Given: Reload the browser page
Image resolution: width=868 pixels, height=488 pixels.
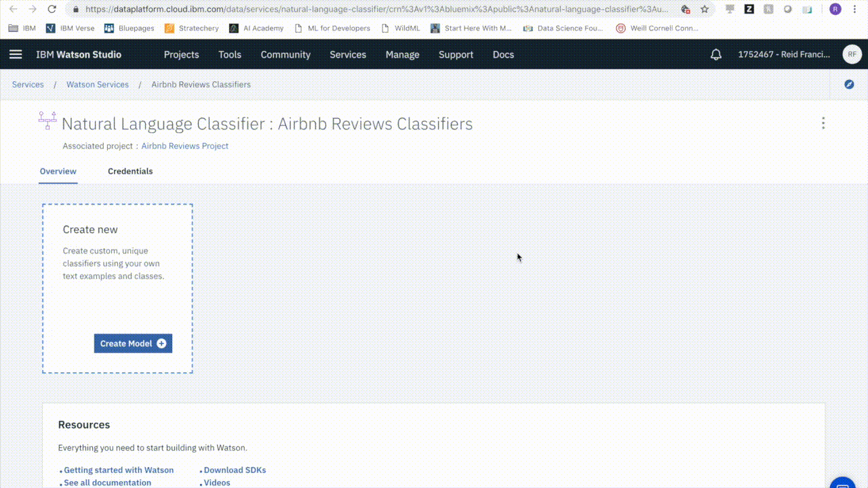Looking at the screenshot, I should (x=52, y=9).
